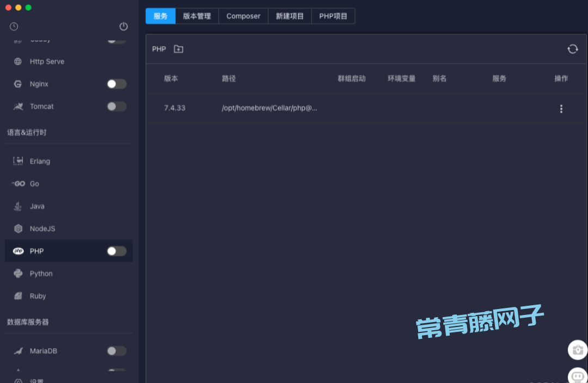Select NodeJS in the sidebar
Image resolution: width=588 pixels, height=383 pixels.
coord(43,228)
